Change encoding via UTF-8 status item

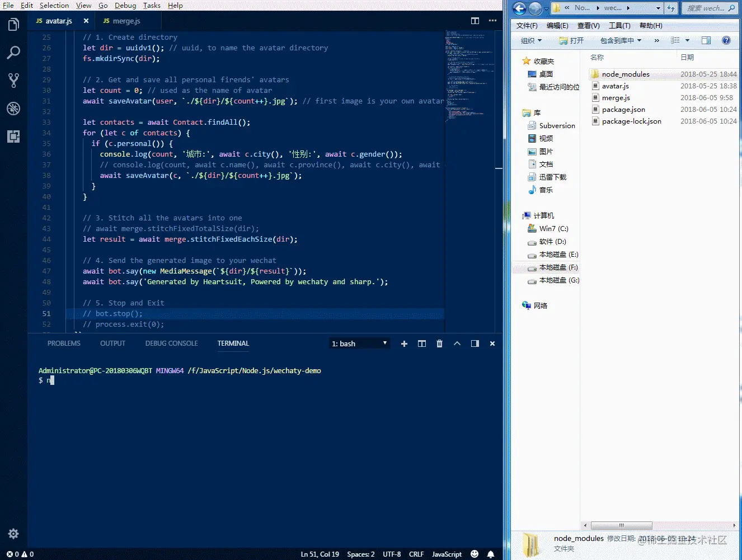[392, 554]
